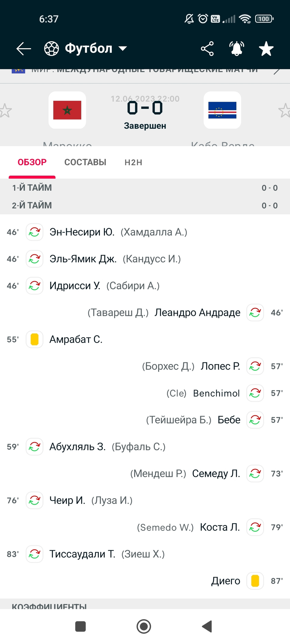
Task: Tap Android home navigation button
Action: (144, 626)
